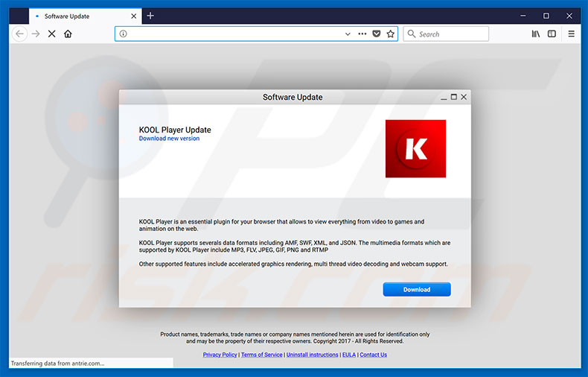Toggle the sidebar view icon
The image size is (588, 377).
click(552, 34)
